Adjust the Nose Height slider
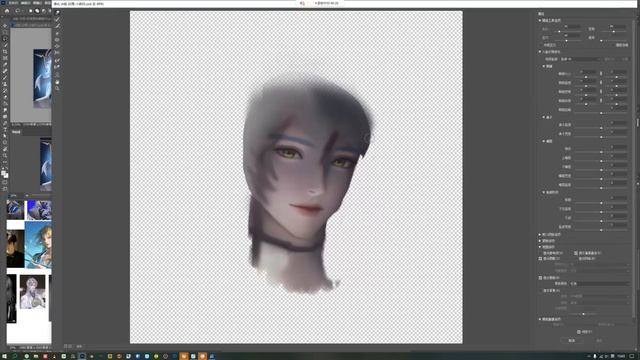The width and height of the screenshot is (640, 360). click(x=601, y=128)
